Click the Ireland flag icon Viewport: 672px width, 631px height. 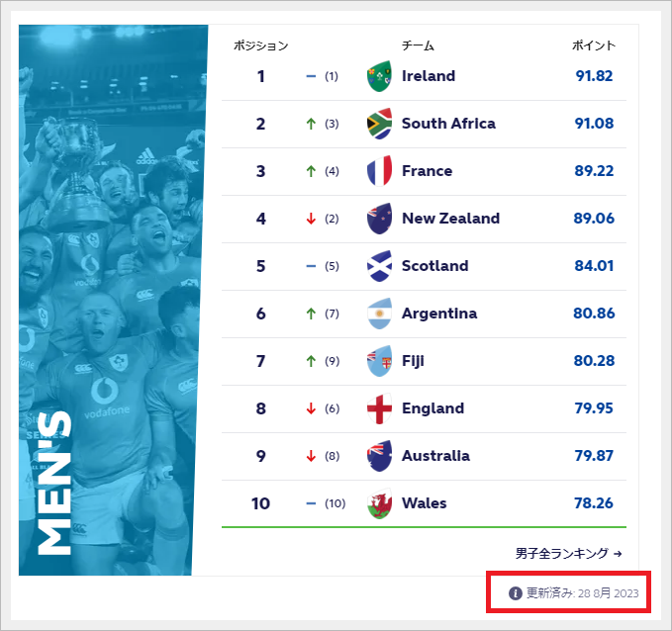379,76
